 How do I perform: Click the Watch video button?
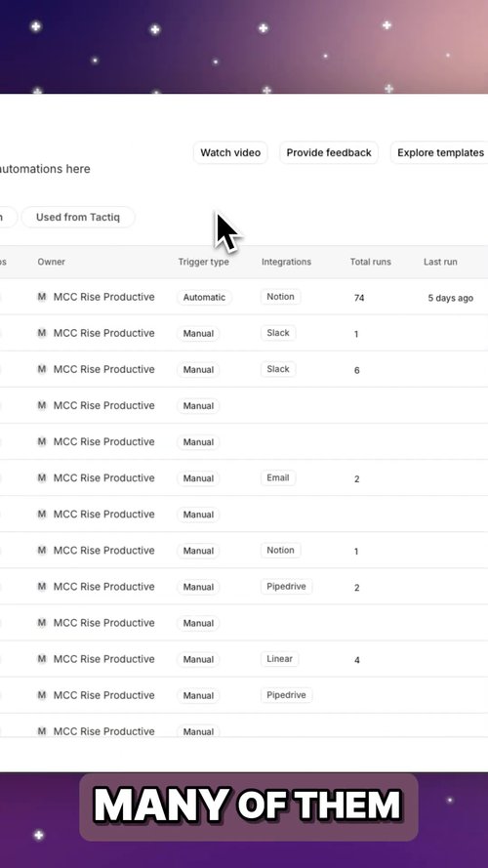[230, 152]
